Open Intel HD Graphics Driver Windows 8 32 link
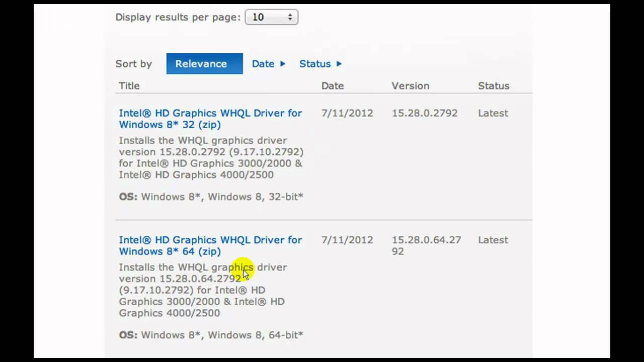 tap(210, 119)
